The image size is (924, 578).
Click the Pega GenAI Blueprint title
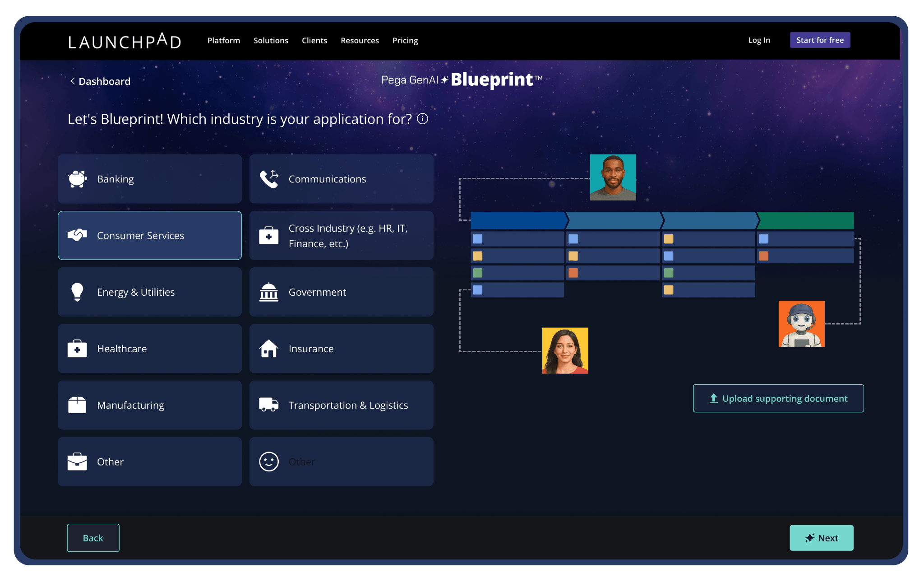(x=462, y=79)
